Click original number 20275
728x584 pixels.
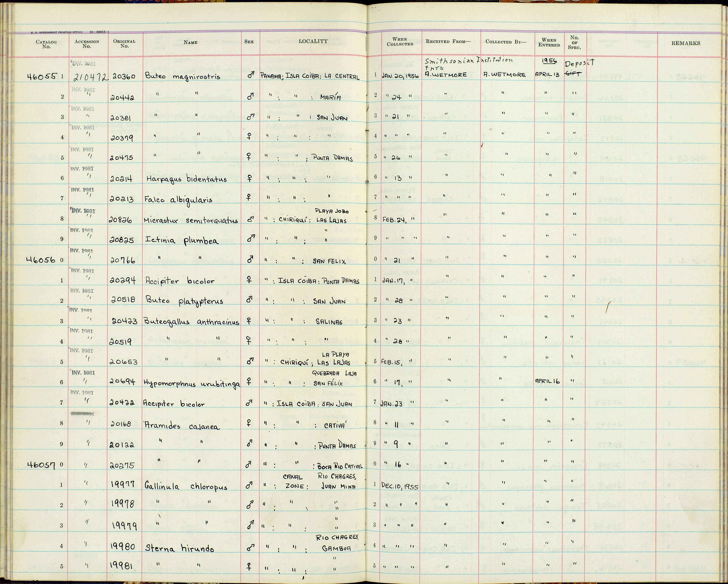[122, 465]
